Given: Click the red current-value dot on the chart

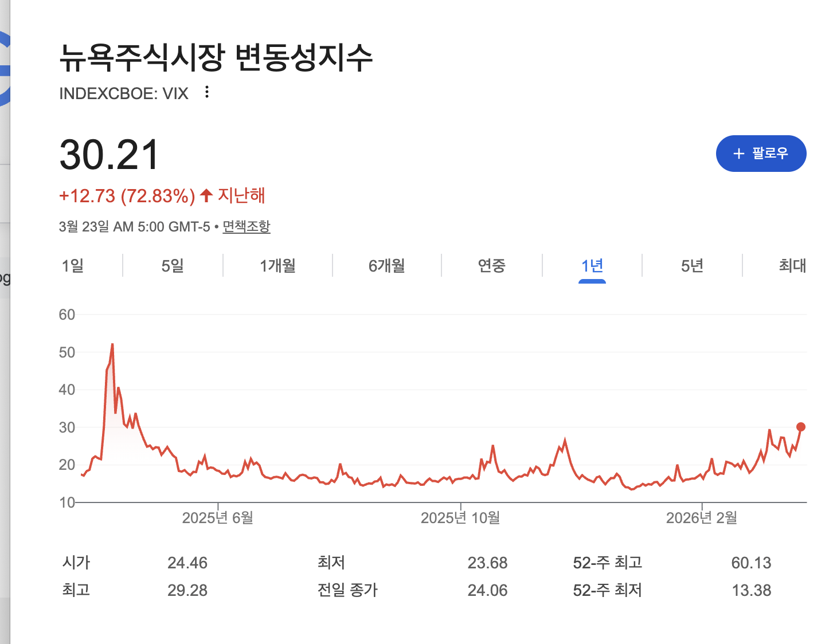Looking at the screenshot, I should coord(801,427).
